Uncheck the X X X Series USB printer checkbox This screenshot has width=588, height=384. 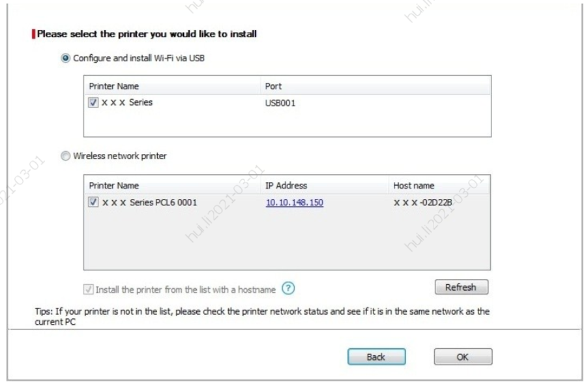coord(93,102)
